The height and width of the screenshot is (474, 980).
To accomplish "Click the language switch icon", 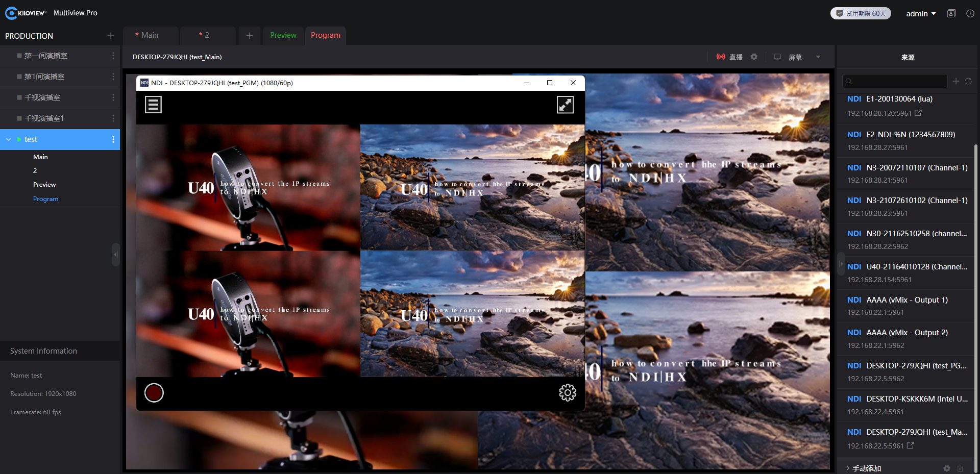I will pyautogui.click(x=951, y=14).
